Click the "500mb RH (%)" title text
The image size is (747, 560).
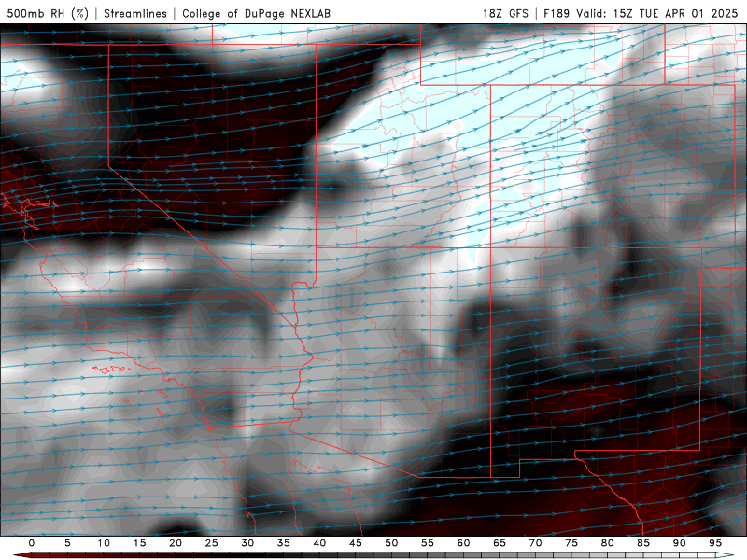click(x=48, y=13)
